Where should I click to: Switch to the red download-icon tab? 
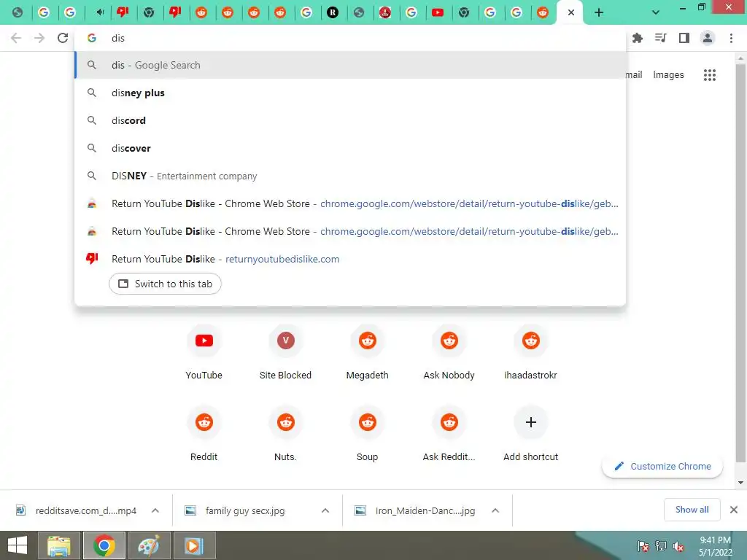(x=385, y=13)
